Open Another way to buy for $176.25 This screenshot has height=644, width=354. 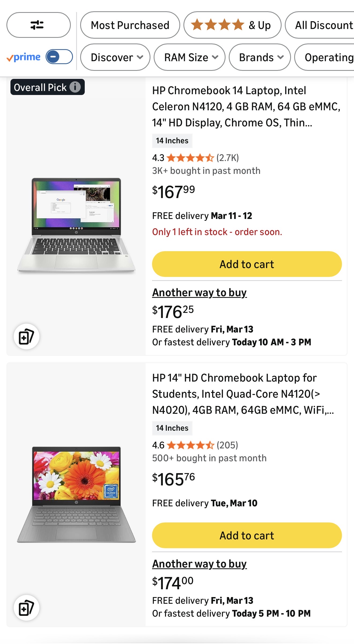pyautogui.click(x=199, y=292)
